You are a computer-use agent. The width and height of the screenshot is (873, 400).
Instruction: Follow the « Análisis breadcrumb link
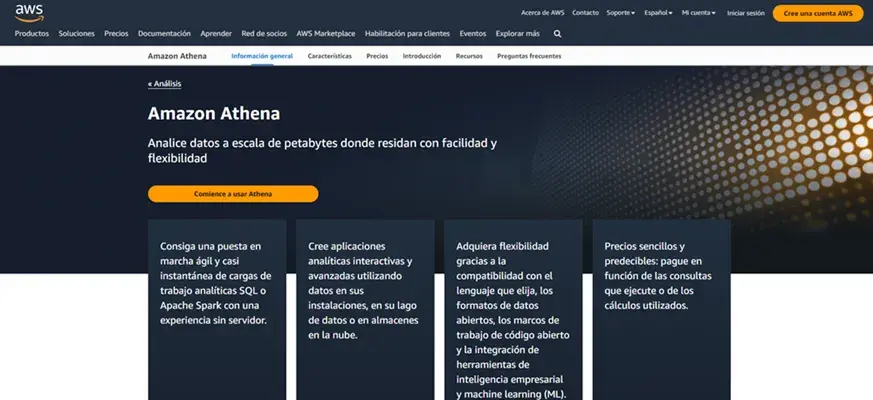pyautogui.click(x=164, y=84)
